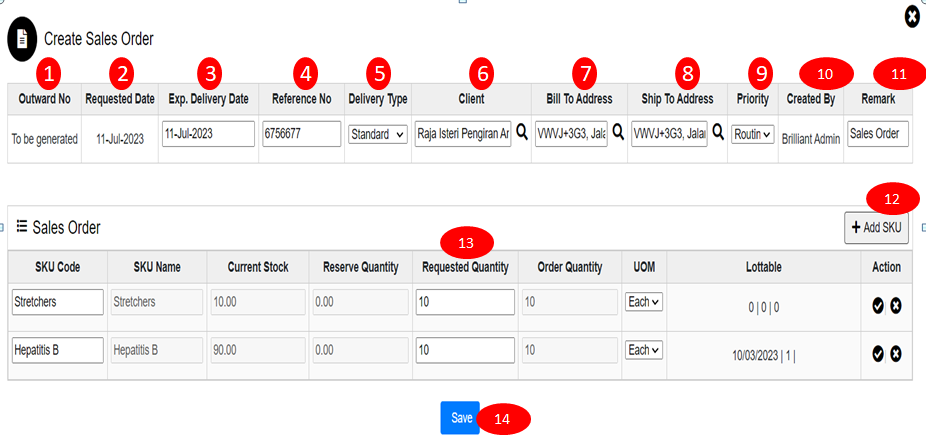Click the Remark text field
Screen dimensions: 926x446
click(877, 134)
